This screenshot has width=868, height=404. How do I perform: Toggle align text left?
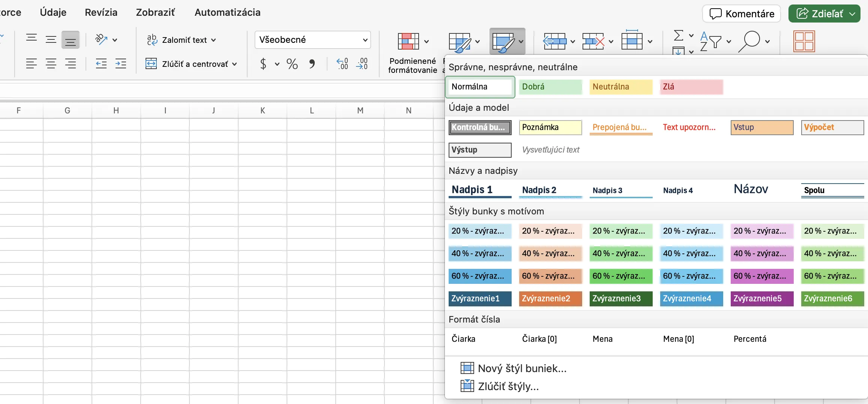(x=32, y=64)
